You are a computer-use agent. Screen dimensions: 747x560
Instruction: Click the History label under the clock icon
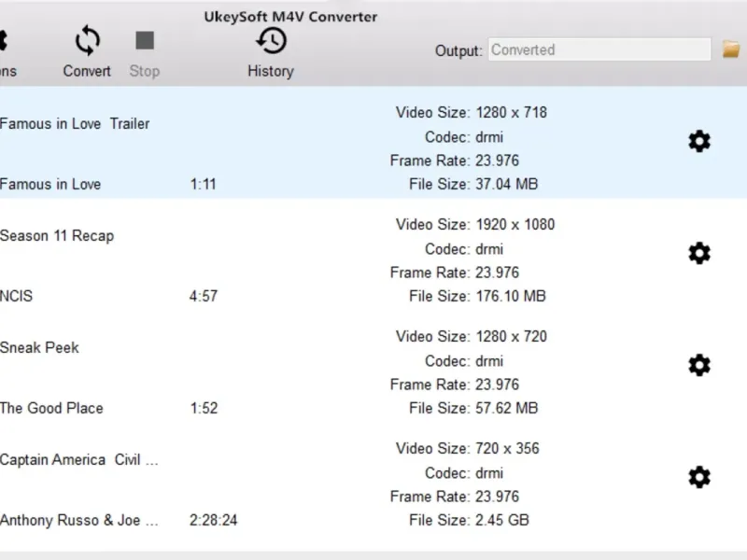[271, 72]
